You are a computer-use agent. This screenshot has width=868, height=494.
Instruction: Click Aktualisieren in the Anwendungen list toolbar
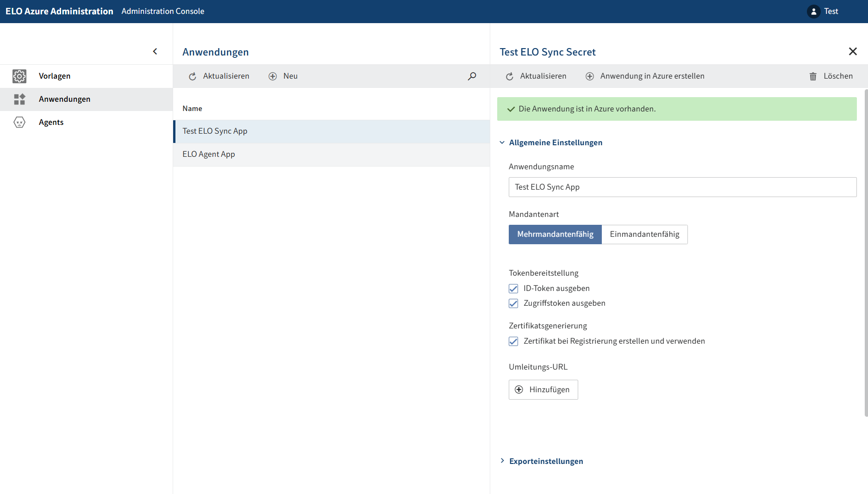pyautogui.click(x=219, y=76)
